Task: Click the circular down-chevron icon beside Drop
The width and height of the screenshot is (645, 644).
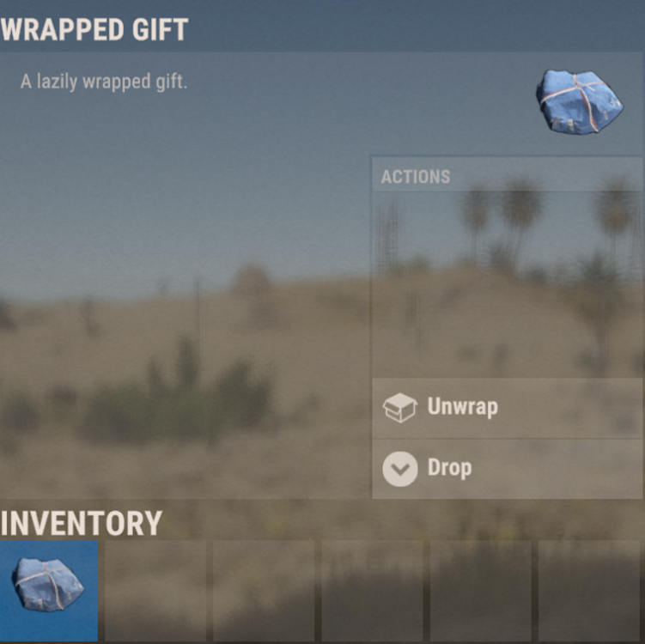Action: coord(400,469)
